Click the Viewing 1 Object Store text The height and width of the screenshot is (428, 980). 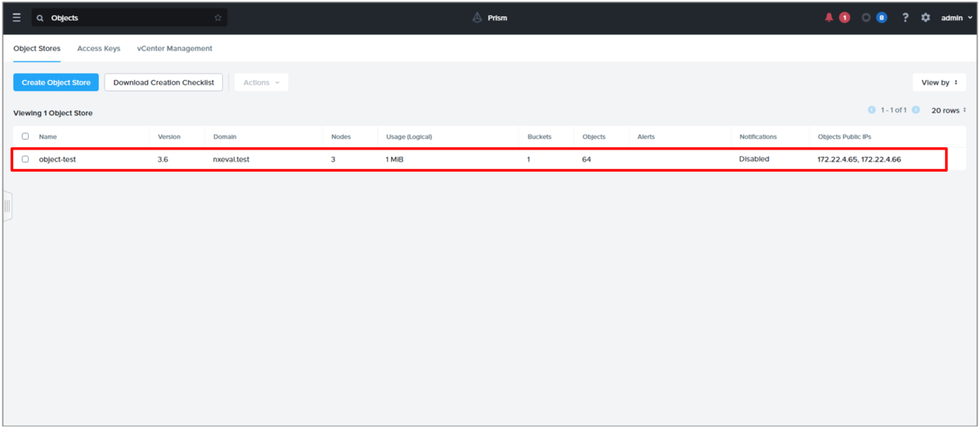pos(52,113)
